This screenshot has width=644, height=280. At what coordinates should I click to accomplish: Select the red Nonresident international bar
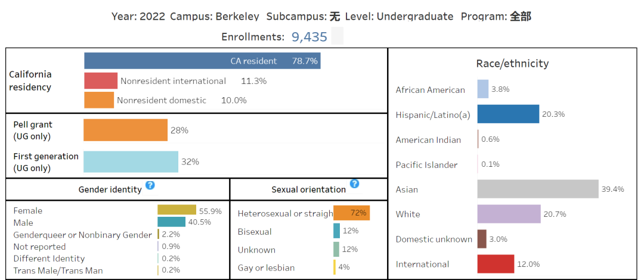(100, 81)
